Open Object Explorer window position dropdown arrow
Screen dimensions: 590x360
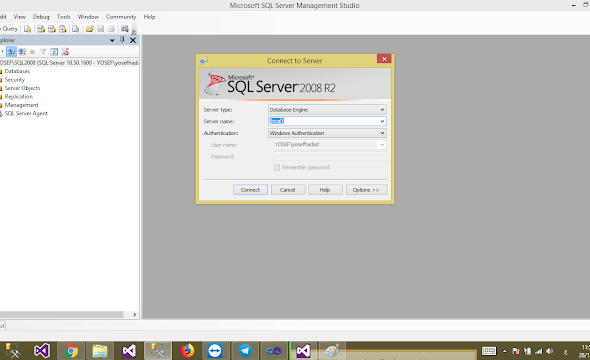(112, 40)
